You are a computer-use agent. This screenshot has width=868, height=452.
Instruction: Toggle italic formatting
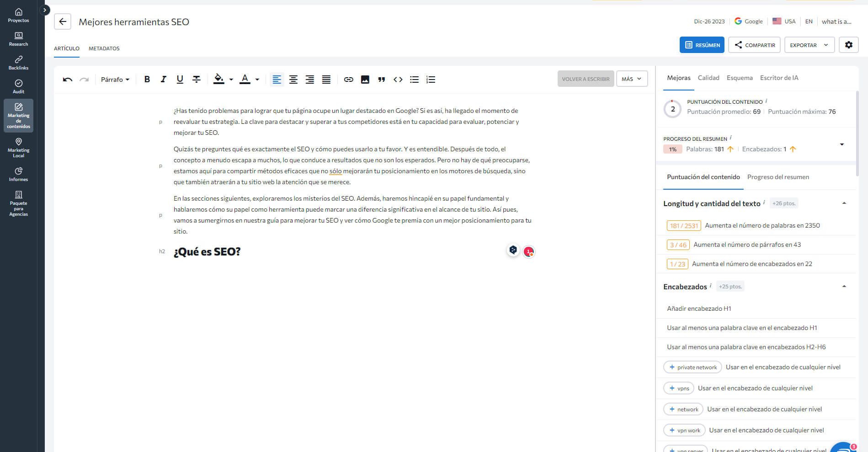[163, 80]
